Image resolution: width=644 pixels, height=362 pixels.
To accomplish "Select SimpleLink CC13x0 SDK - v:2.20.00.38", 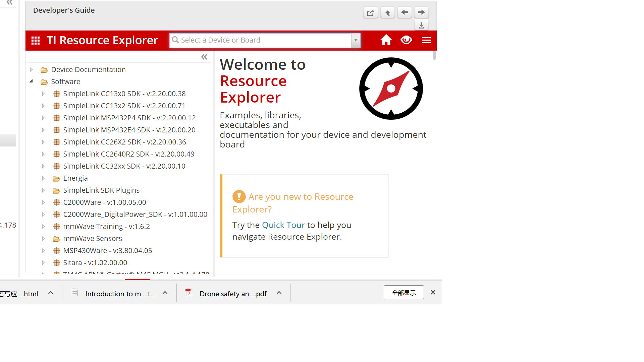I will 124,94.
